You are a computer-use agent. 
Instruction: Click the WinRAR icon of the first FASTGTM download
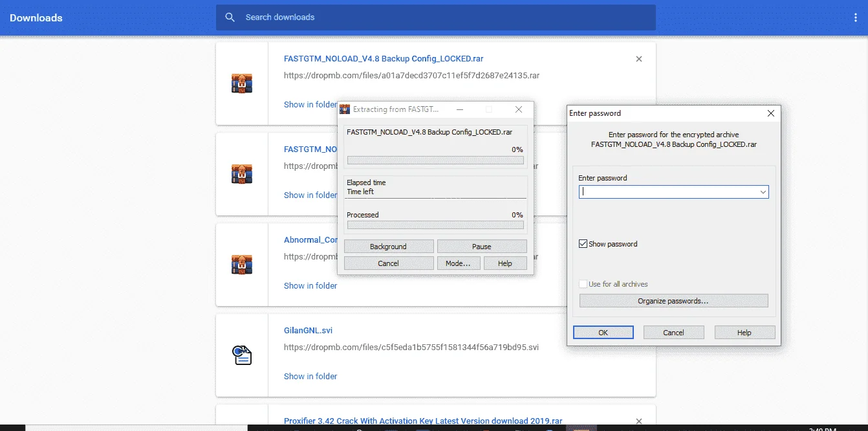click(241, 83)
